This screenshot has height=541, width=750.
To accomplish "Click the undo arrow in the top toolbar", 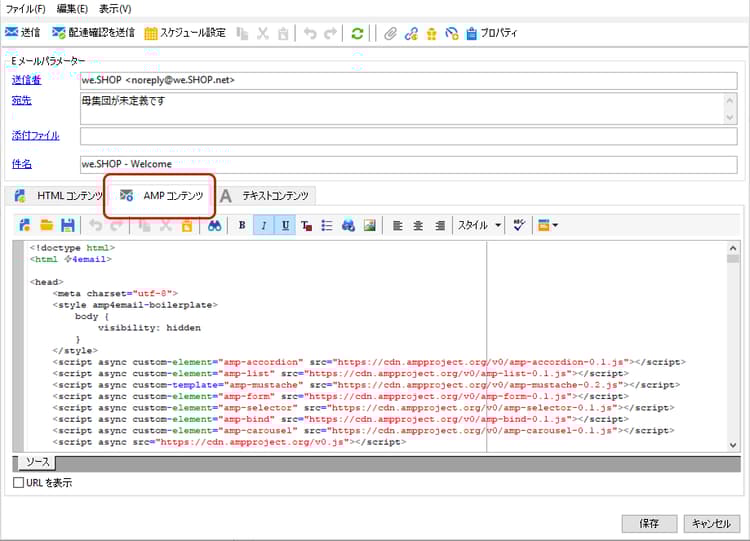I will pos(310,33).
